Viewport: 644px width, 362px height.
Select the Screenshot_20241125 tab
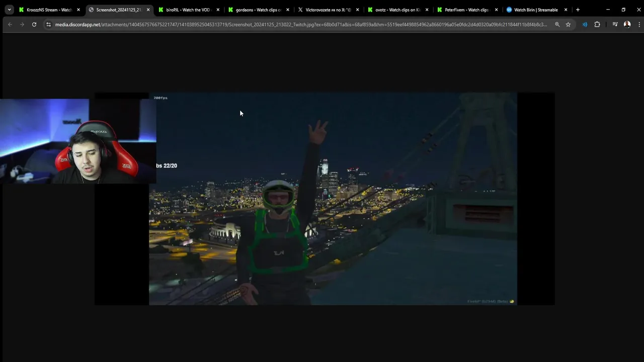[x=119, y=10]
